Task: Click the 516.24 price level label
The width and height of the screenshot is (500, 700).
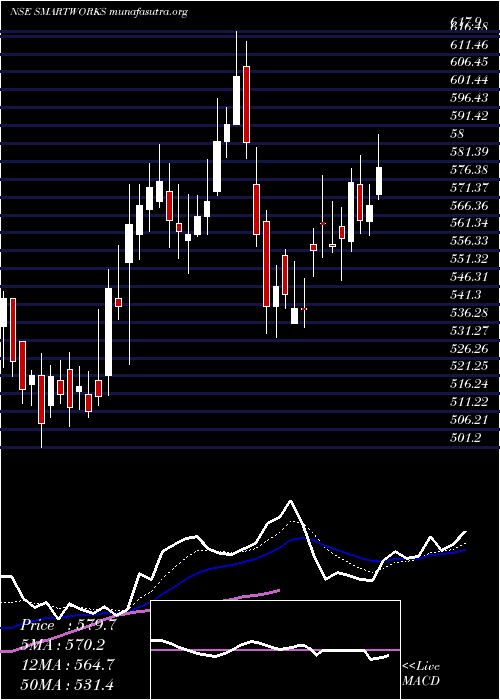Action: pos(469,383)
